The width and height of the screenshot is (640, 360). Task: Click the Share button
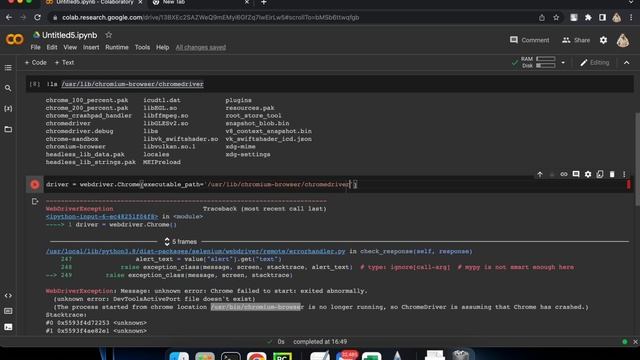[x=576, y=40]
